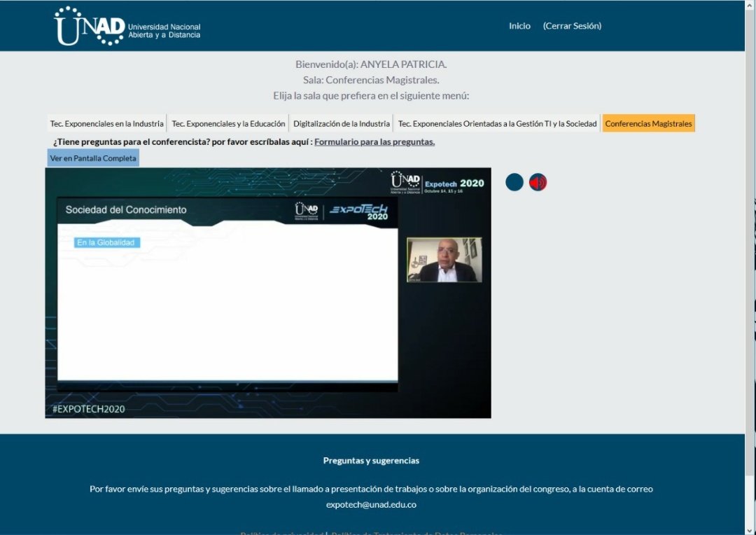Switch to the Conferencias Magistrales tab
756x535 pixels.
click(x=648, y=123)
